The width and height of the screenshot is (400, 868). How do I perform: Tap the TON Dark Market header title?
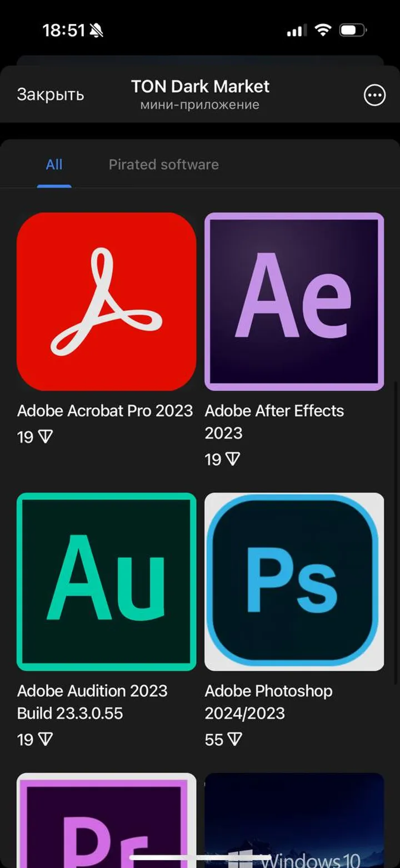[200, 86]
